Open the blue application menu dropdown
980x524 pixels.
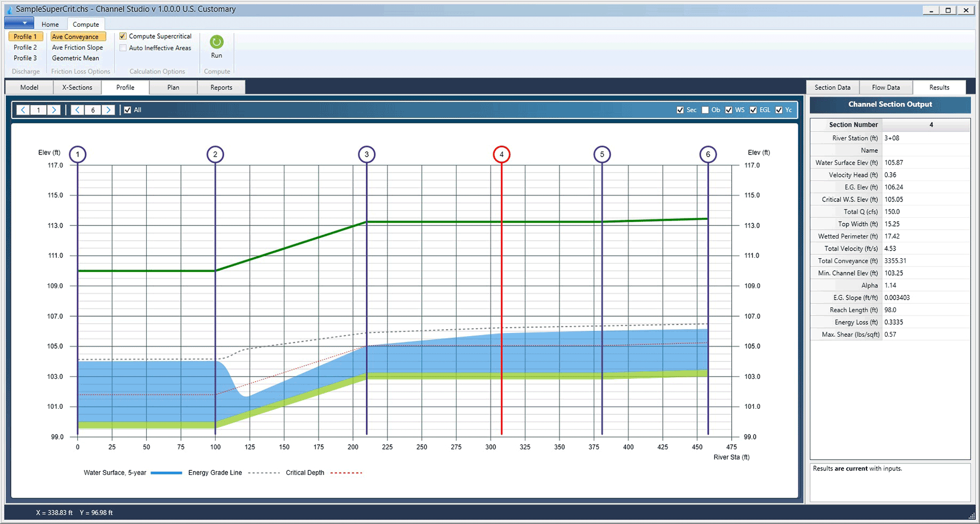[x=19, y=23]
